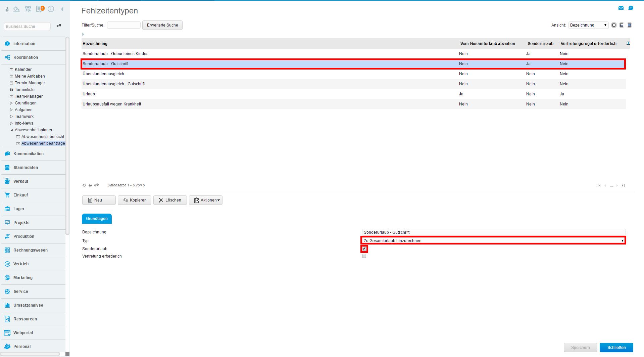The height and width of the screenshot is (357, 644).
Task: Click the Information module icon
Action: 7,44
